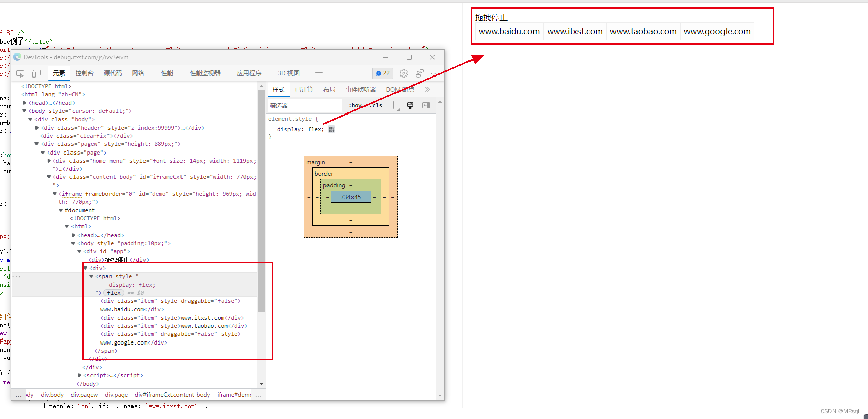The height and width of the screenshot is (419, 868).
Task: Open the ellipsis on the selected DOM row
Action: [x=16, y=276]
